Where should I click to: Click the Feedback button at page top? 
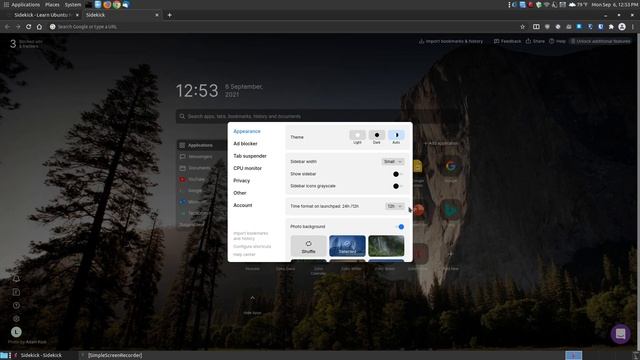(x=507, y=41)
